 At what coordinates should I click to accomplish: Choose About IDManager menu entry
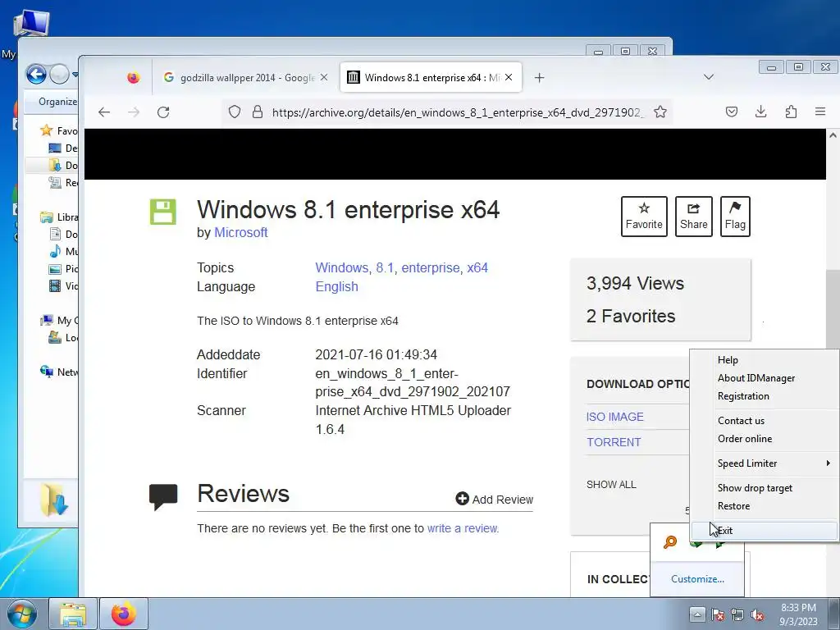pyautogui.click(x=765, y=378)
